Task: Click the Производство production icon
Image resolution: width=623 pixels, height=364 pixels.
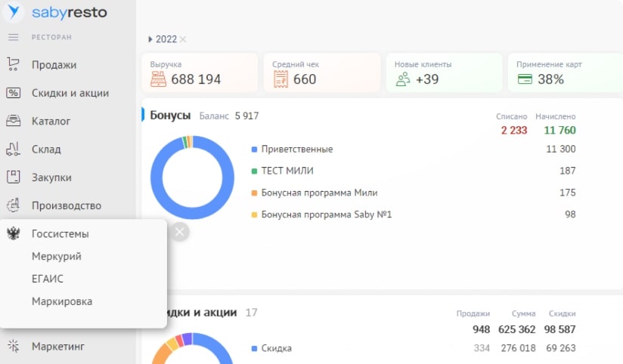Action: pos(13,205)
